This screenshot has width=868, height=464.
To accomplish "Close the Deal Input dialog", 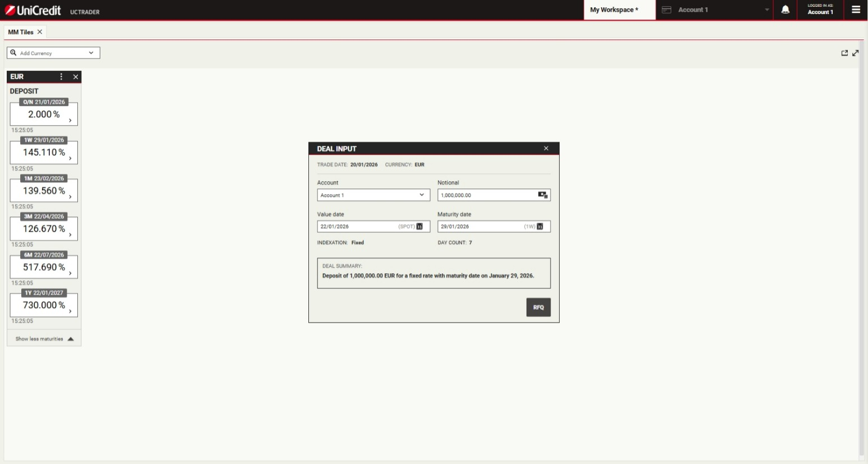I will point(546,149).
